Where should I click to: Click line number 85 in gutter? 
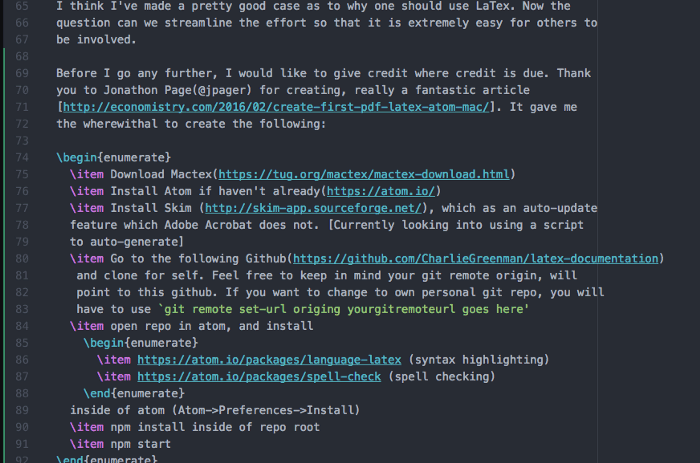(22, 343)
